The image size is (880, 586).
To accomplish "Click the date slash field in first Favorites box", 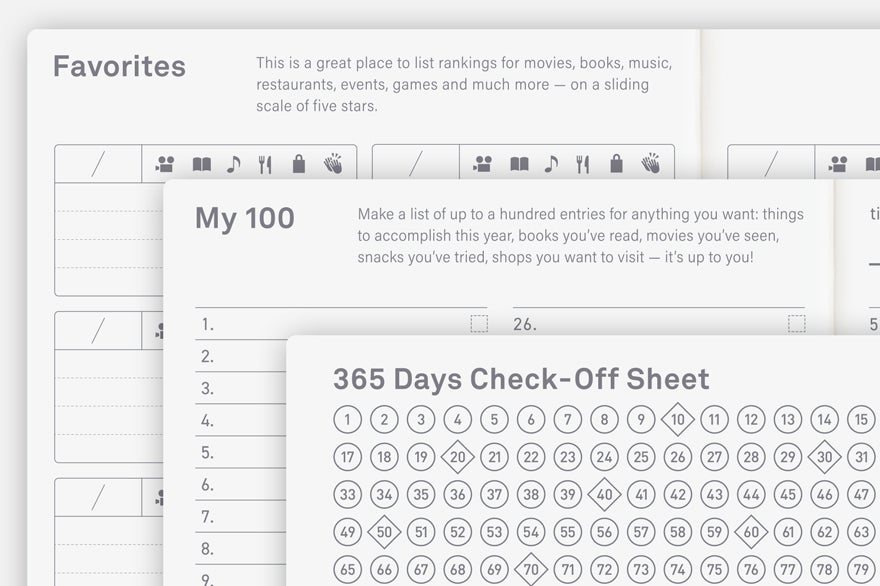I will pos(98,164).
